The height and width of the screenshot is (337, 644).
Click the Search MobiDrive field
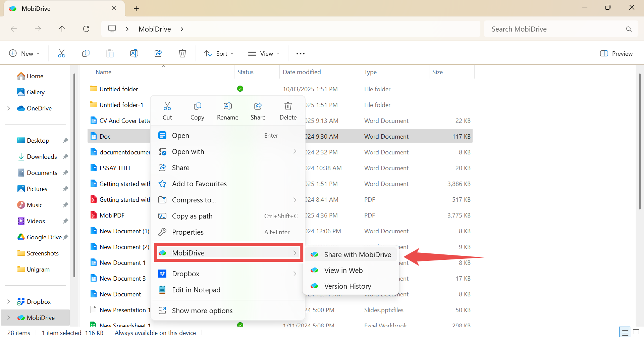[557, 29]
